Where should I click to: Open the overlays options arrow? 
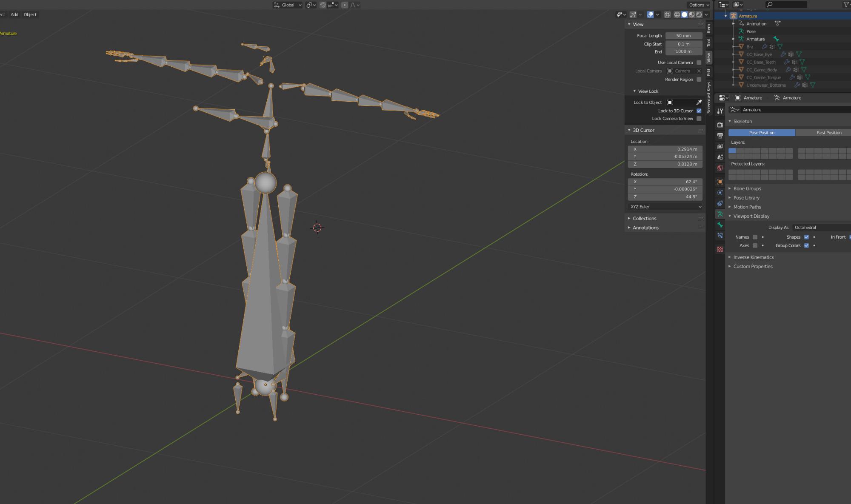(657, 15)
